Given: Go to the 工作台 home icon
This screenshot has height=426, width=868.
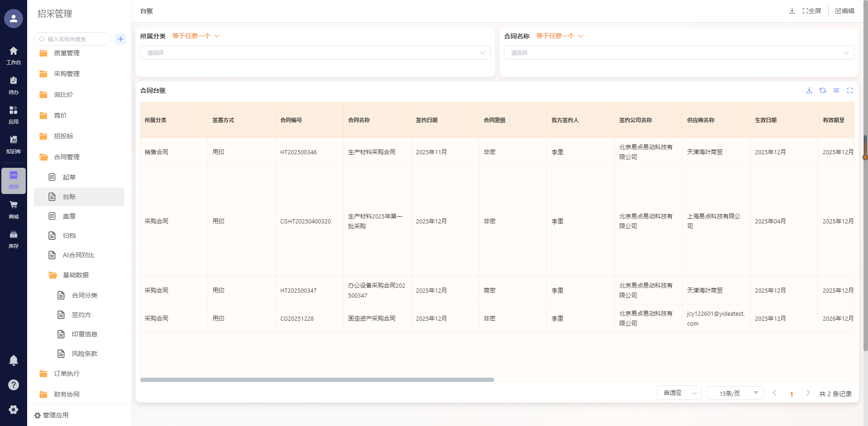Looking at the screenshot, I should click(x=14, y=55).
